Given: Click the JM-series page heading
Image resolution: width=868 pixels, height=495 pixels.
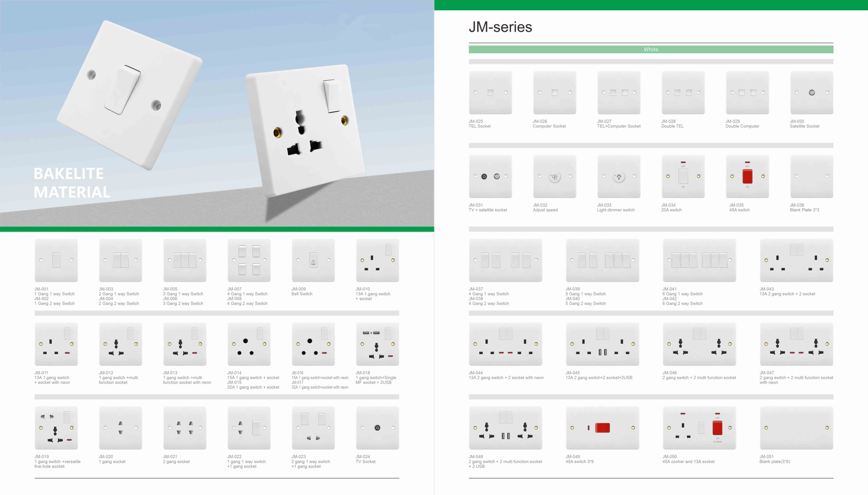Looking at the screenshot, I should click(x=500, y=27).
